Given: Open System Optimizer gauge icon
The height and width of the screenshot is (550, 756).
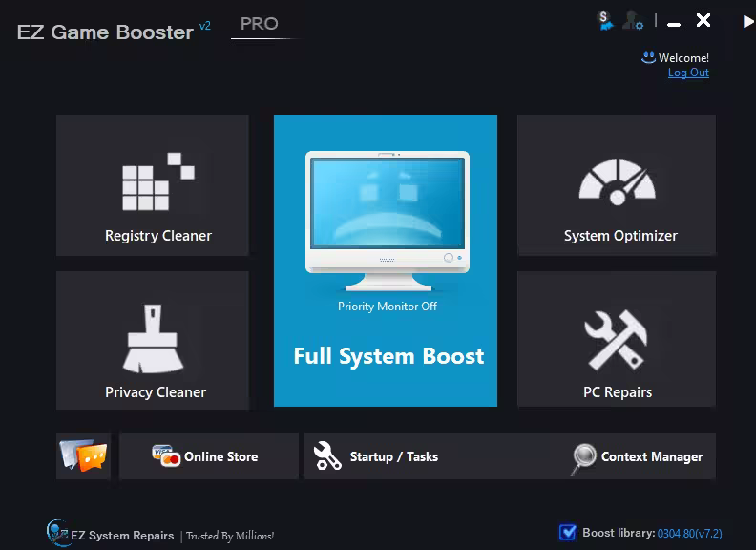Looking at the screenshot, I should [x=618, y=181].
